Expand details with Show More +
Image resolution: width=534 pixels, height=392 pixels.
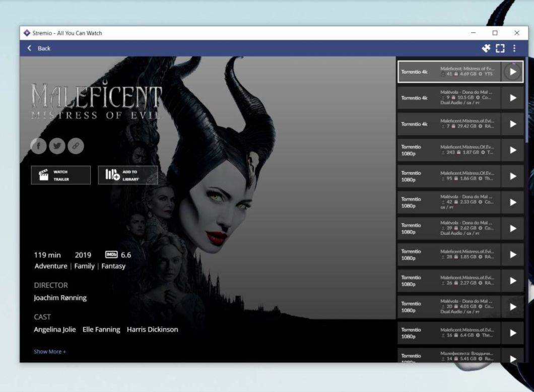tap(50, 352)
